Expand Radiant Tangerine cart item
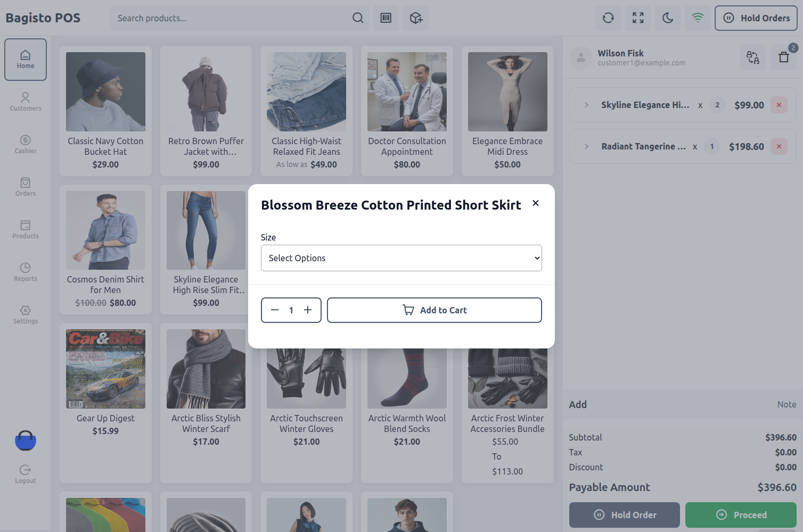 point(586,146)
